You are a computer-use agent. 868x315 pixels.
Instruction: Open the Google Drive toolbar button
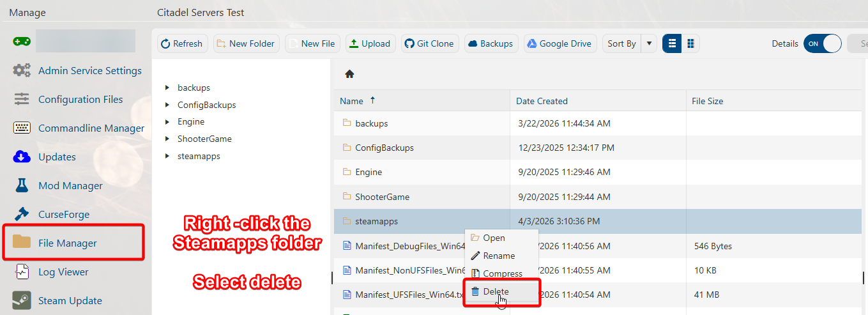tap(560, 43)
